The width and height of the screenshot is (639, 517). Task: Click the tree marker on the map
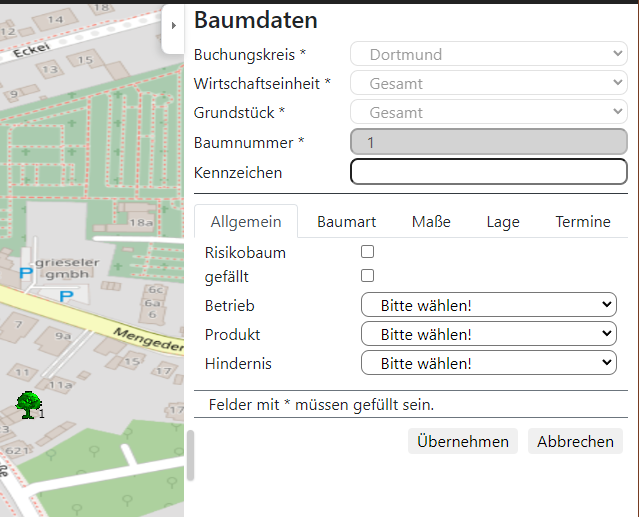pyautogui.click(x=28, y=404)
